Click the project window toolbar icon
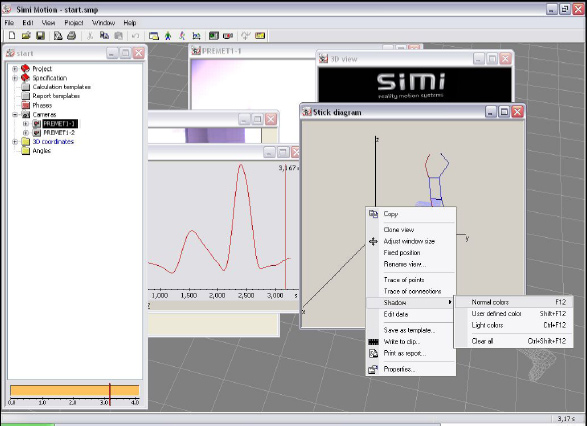 click(x=153, y=36)
